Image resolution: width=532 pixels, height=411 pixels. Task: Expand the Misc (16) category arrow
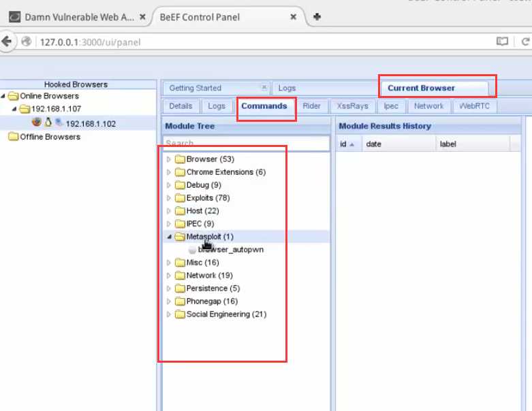click(169, 263)
